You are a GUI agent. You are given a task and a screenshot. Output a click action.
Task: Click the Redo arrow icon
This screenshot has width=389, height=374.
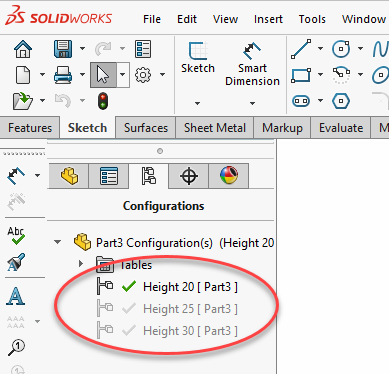pyautogui.click(x=103, y=49)
